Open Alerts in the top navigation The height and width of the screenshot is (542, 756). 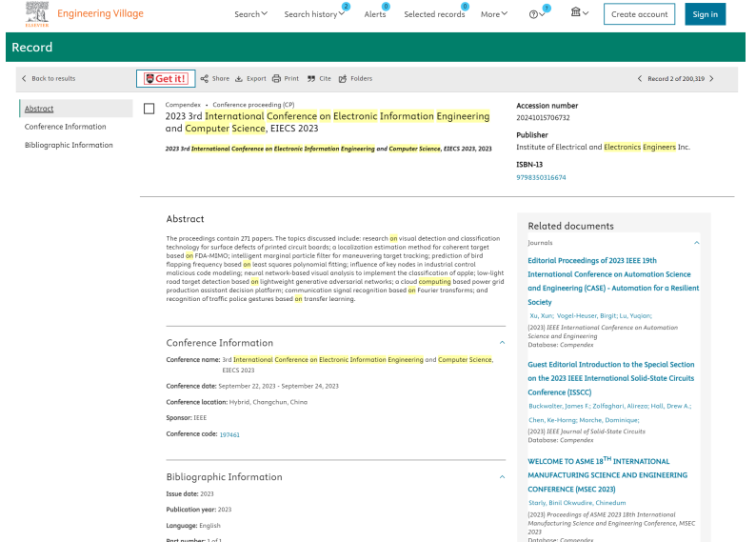tap(375, 14)
